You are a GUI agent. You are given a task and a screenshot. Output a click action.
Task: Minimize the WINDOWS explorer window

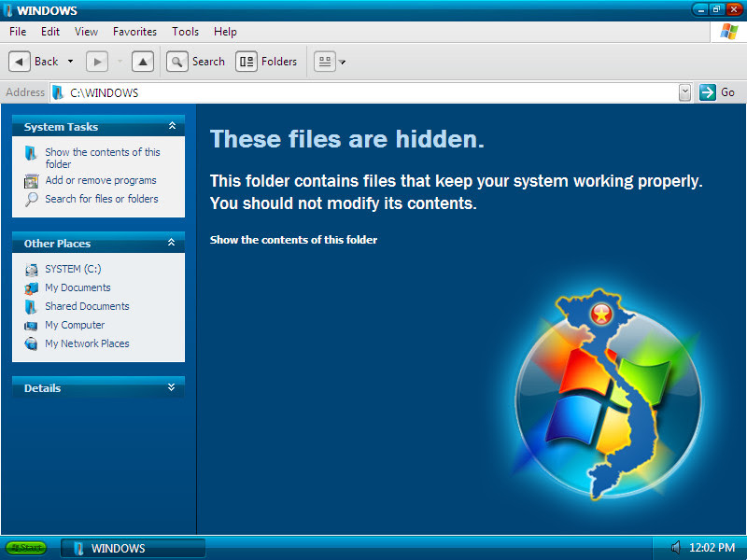700,9
